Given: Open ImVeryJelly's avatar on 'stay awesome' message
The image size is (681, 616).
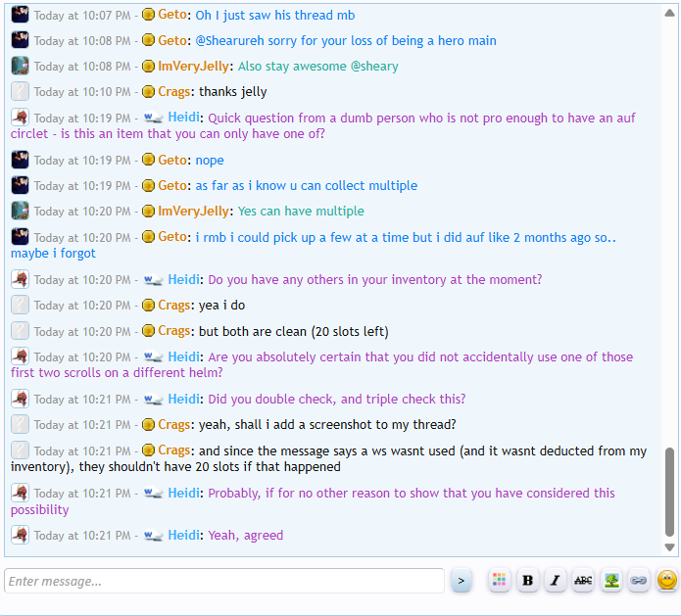Looking at the screenshot, I should pyautogui.click(x=20, y=66).
